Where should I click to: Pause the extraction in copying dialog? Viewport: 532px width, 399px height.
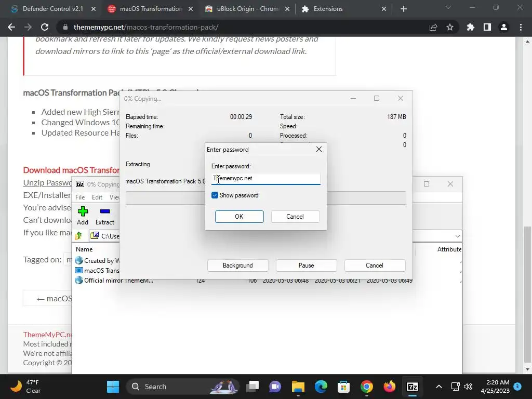tap(307, 265)
